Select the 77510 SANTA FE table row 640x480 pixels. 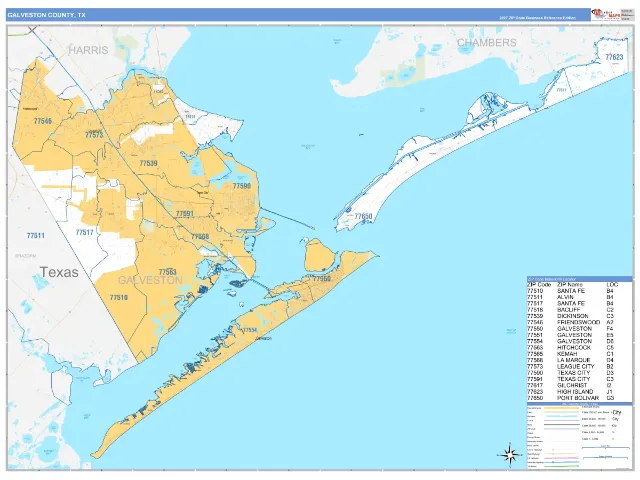(570, 291)
